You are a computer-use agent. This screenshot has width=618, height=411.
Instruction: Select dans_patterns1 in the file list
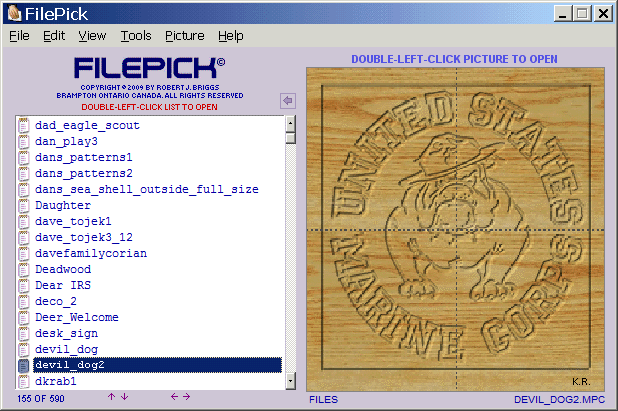pos(84,157)
